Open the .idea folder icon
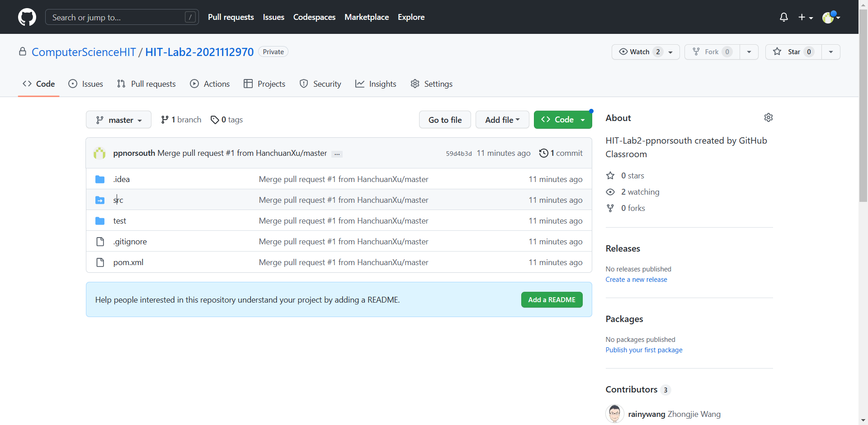Viewport: 868px width, 425px height. click(100, 179)
